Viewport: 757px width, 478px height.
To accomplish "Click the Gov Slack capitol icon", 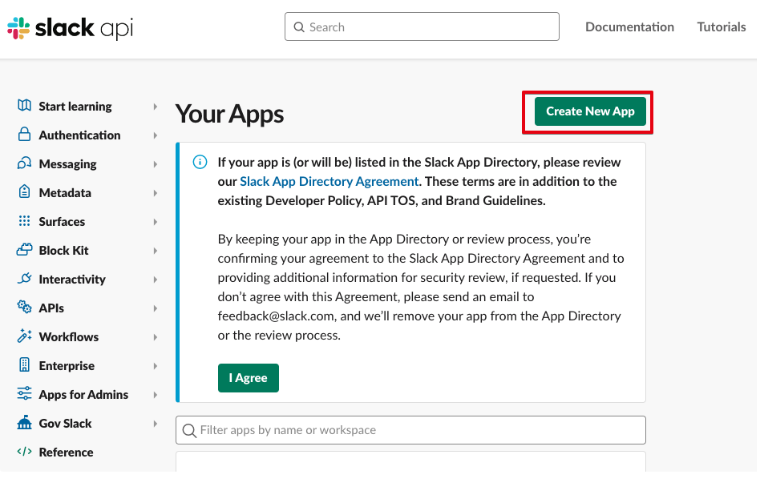I will pyautogui.click(x=24, y=422).
